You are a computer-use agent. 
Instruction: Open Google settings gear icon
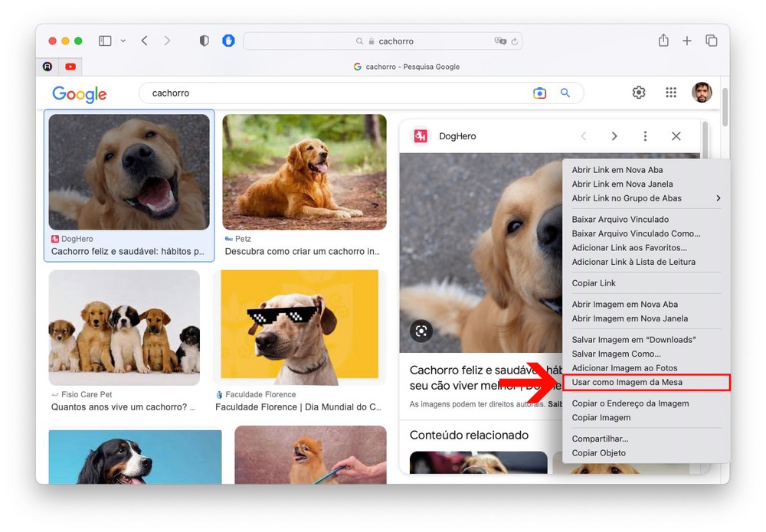point(639,93)
